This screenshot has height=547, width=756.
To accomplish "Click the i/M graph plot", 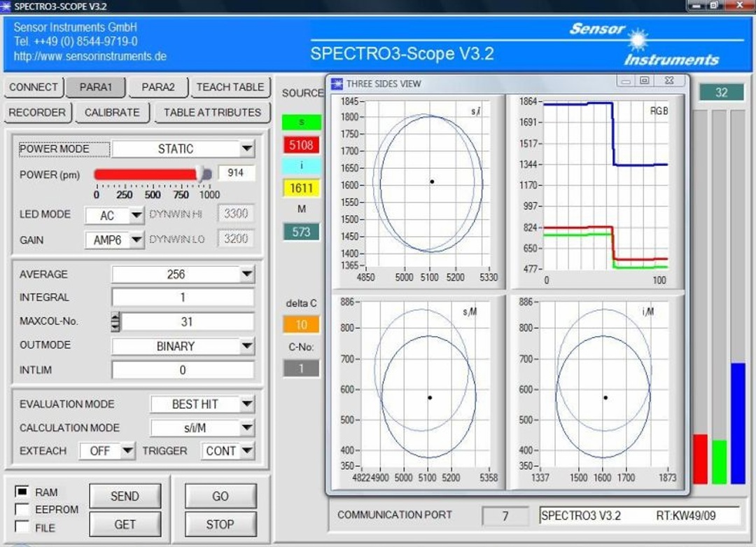I will [x=605, y=385].
